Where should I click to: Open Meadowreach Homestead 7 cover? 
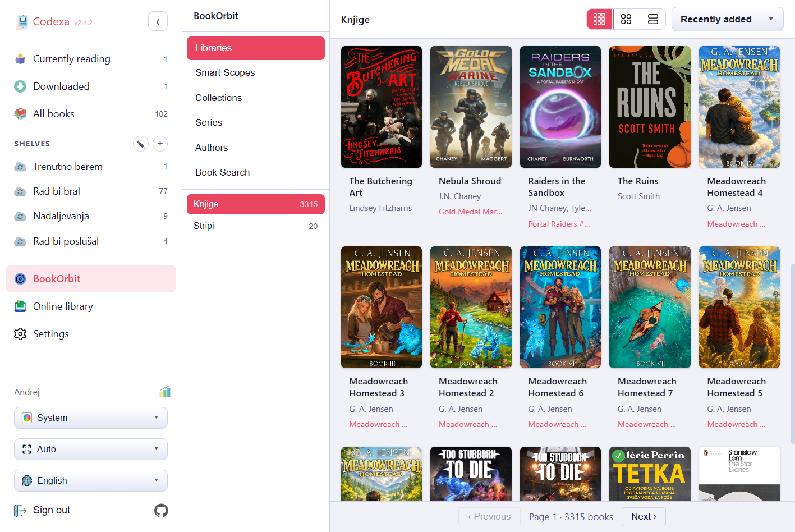pyautogui.click(x=650, y=307)
